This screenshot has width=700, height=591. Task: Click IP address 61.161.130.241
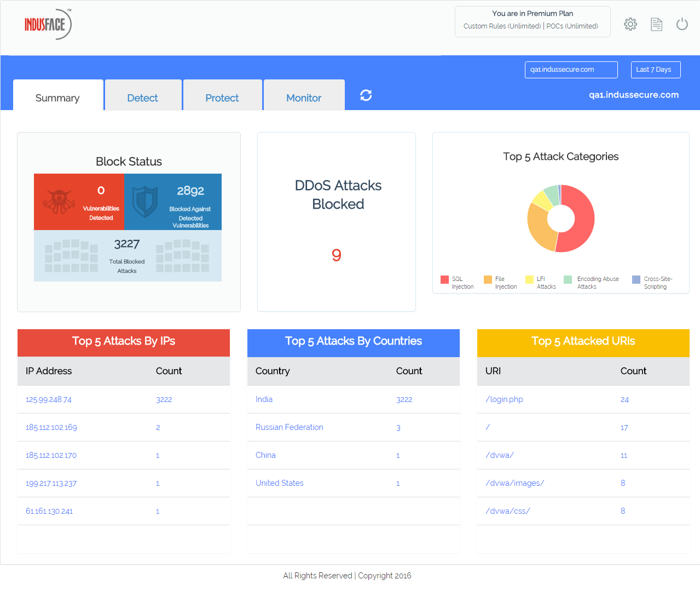point(49,511)
